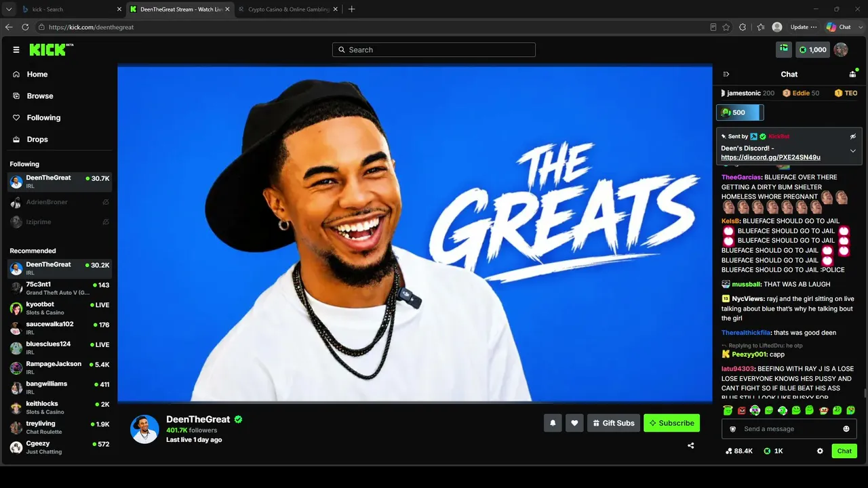868x488 pixels.
Task: Open the 500 gift goal progress bar
Action: click(740, 113)
